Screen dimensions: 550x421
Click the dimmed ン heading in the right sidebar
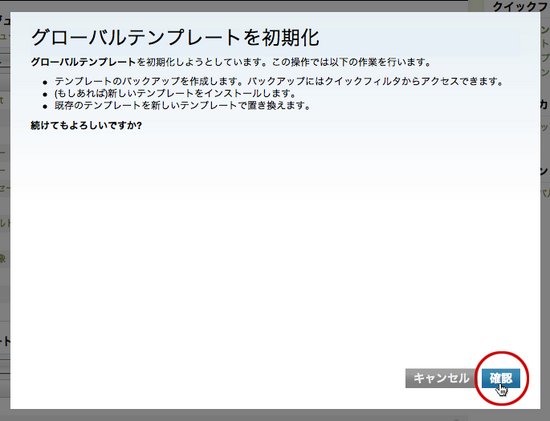[x=545, y=171]
